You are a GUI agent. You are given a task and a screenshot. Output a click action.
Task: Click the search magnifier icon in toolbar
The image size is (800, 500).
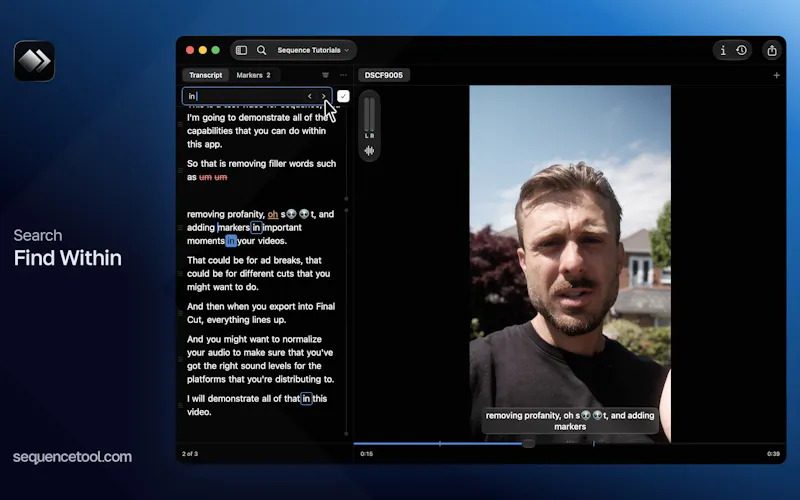[x=261, y=50]
